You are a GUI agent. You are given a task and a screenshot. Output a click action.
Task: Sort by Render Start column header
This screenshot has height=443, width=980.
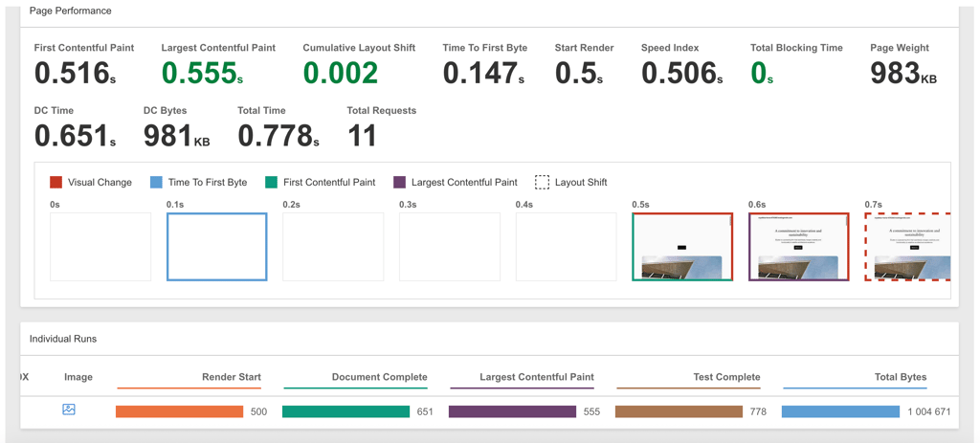232,377
